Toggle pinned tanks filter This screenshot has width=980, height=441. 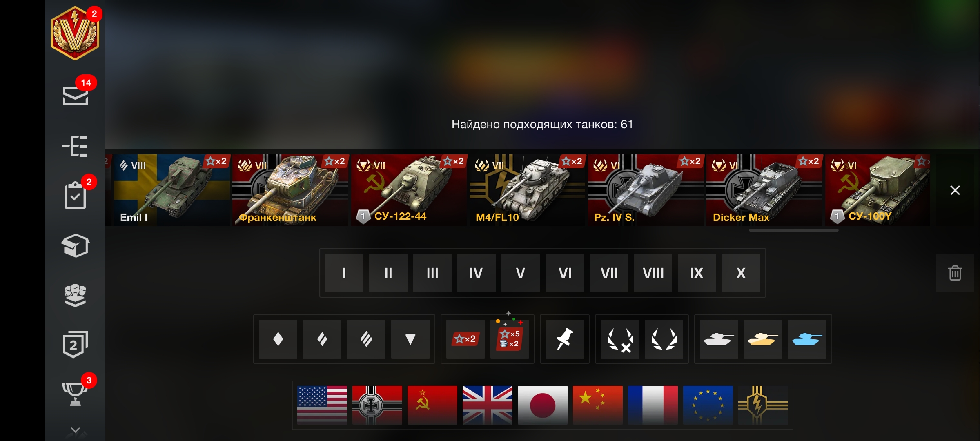[565, 339]
